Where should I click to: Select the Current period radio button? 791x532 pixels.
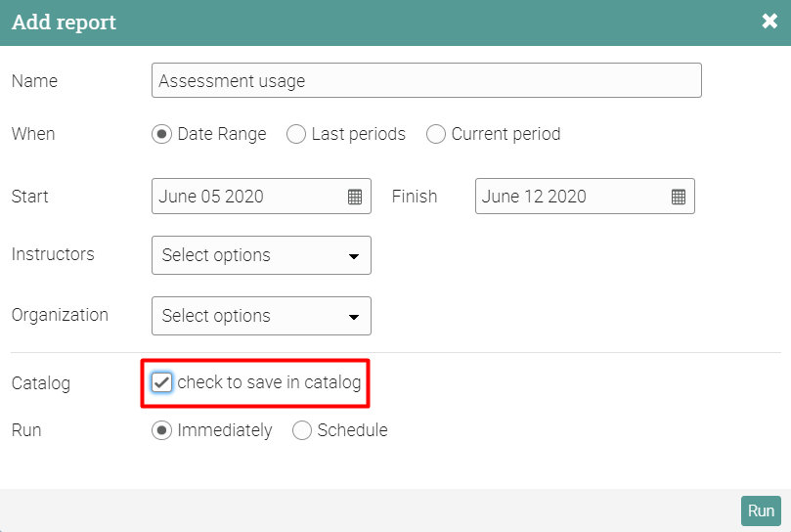pos(436,134)
